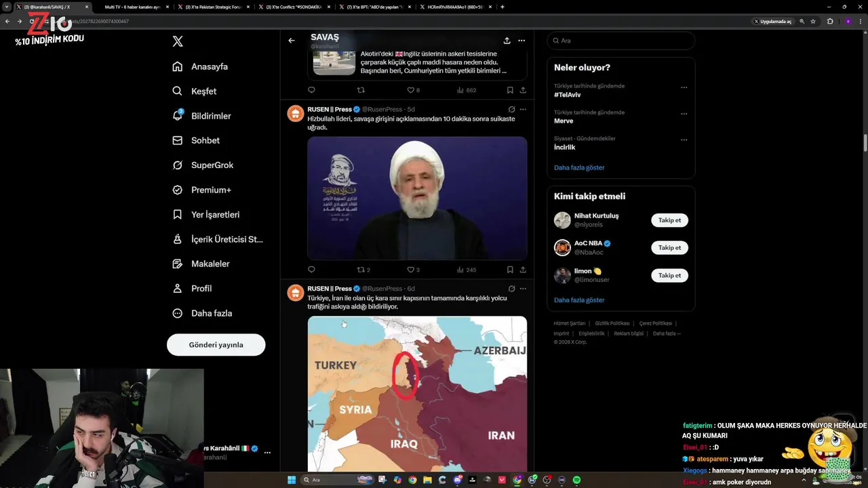Bookmark the Hizbullah lideri tweet
868x488 pixels.
[x=510, y=270]
